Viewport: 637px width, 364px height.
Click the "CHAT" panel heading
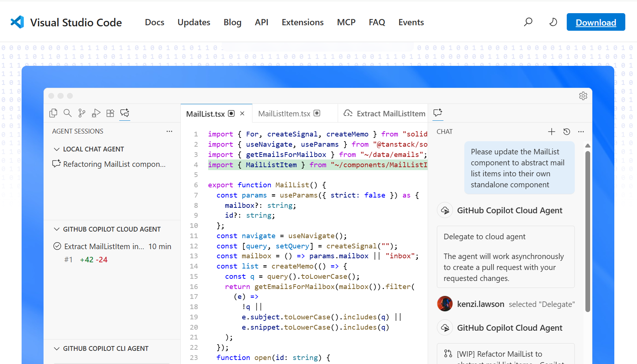click(445, 132)
